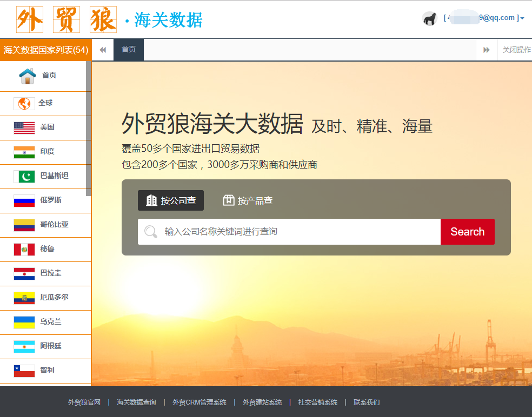Open 巴基斯坦 in the country list

(45, 176)
